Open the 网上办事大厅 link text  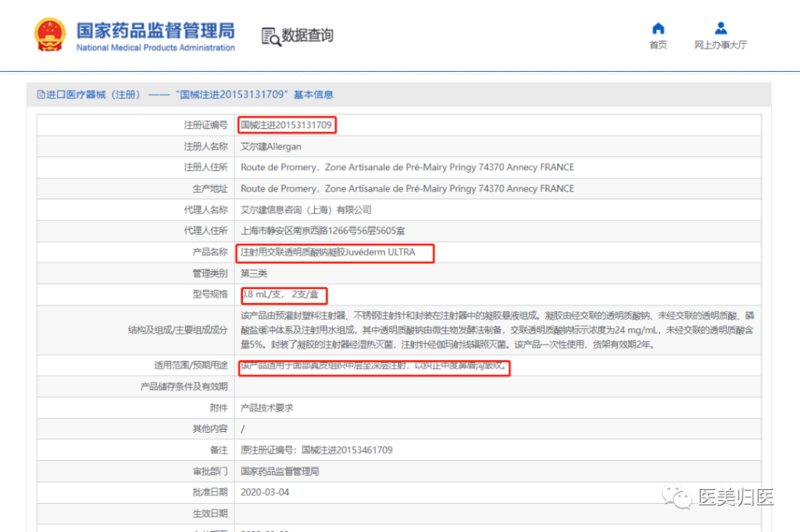pyautogui.click(x=720, y=45)
